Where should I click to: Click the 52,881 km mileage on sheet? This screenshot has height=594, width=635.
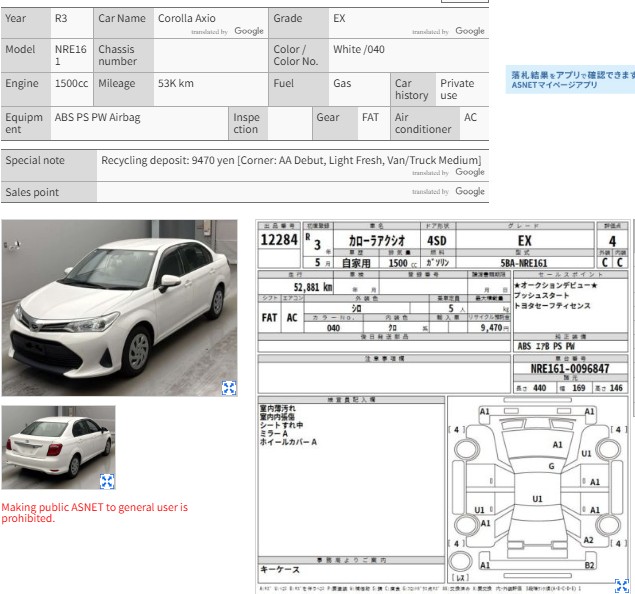click(313, 287)
